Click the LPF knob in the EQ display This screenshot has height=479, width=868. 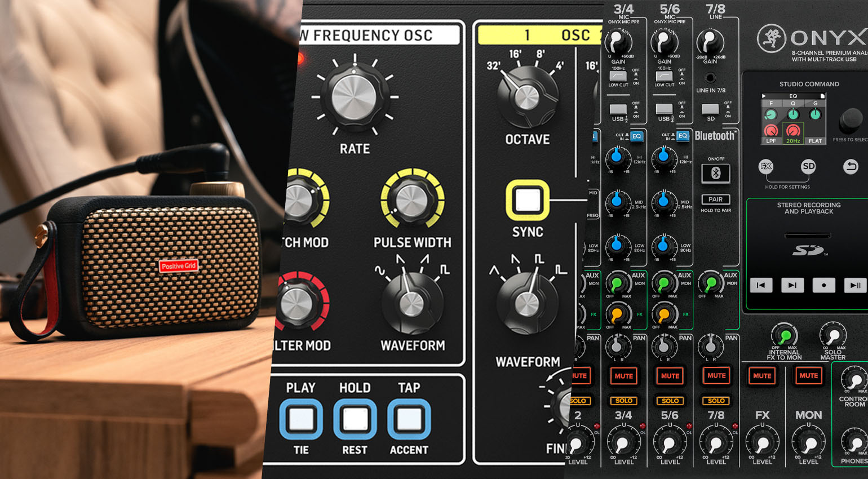pos(771,131)
